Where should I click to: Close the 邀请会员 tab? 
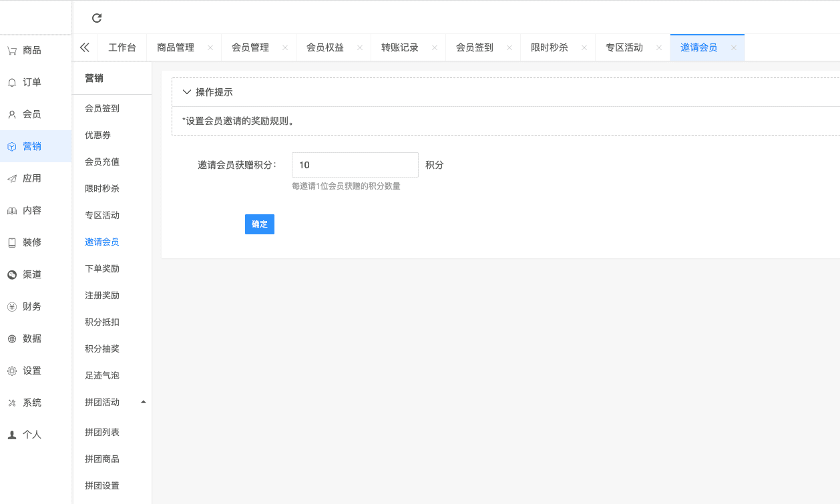(734, 47)
